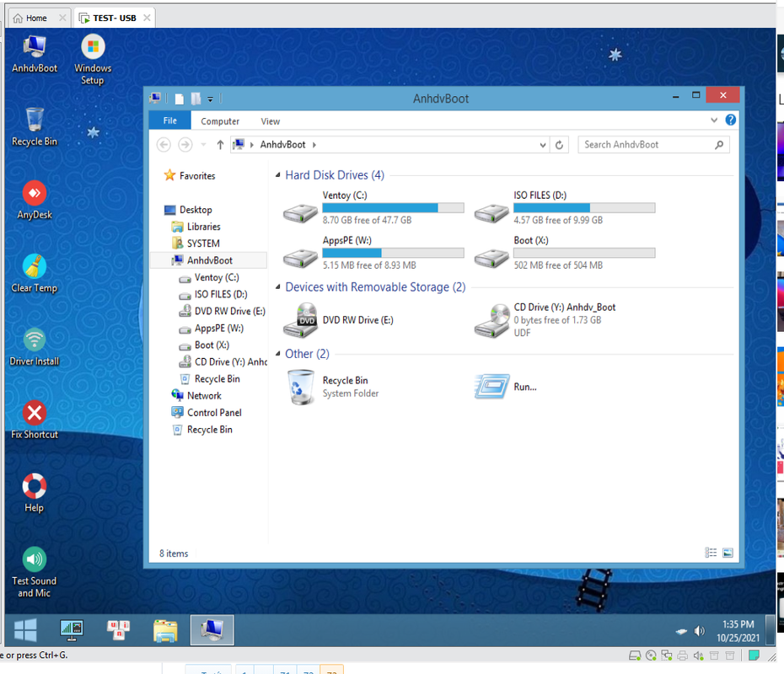
Task: Refresh the AnhdvBoot address bar
Action: pos(559,145)
